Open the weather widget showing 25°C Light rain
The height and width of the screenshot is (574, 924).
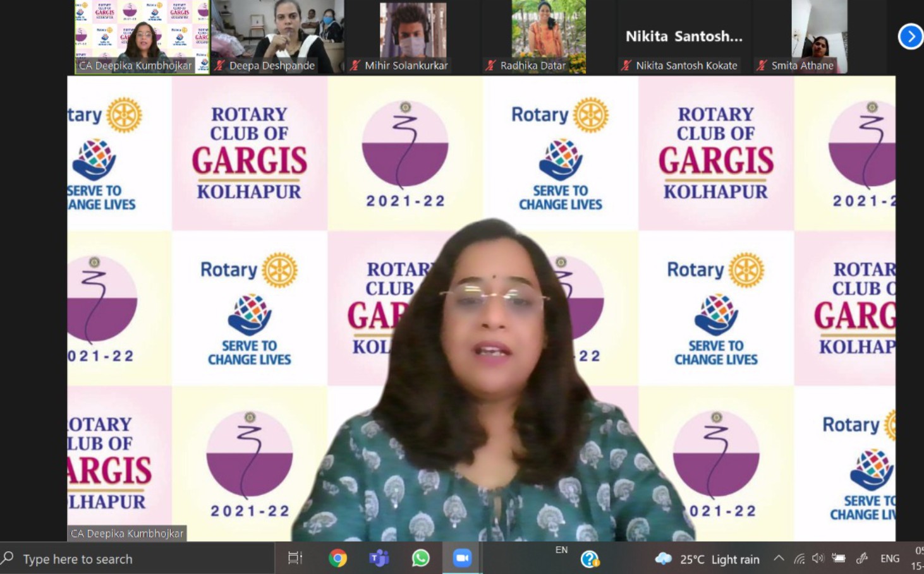coord(707,559)
